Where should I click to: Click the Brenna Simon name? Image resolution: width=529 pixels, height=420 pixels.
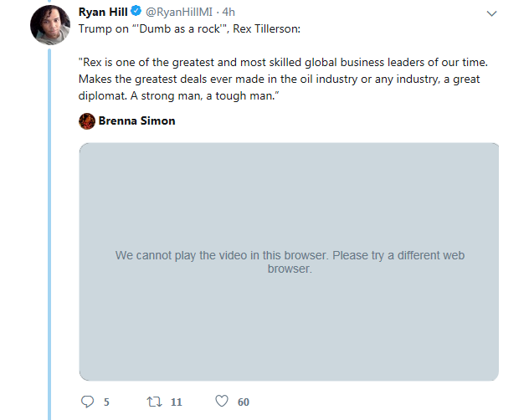(x=136, y=121)
